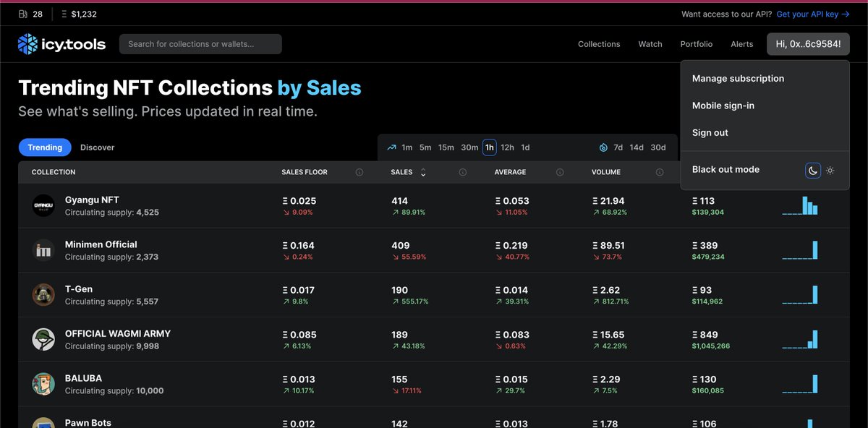Click info icon next to Sales header
The width and height of the screenshot is (868, 428).
point(463,172)
